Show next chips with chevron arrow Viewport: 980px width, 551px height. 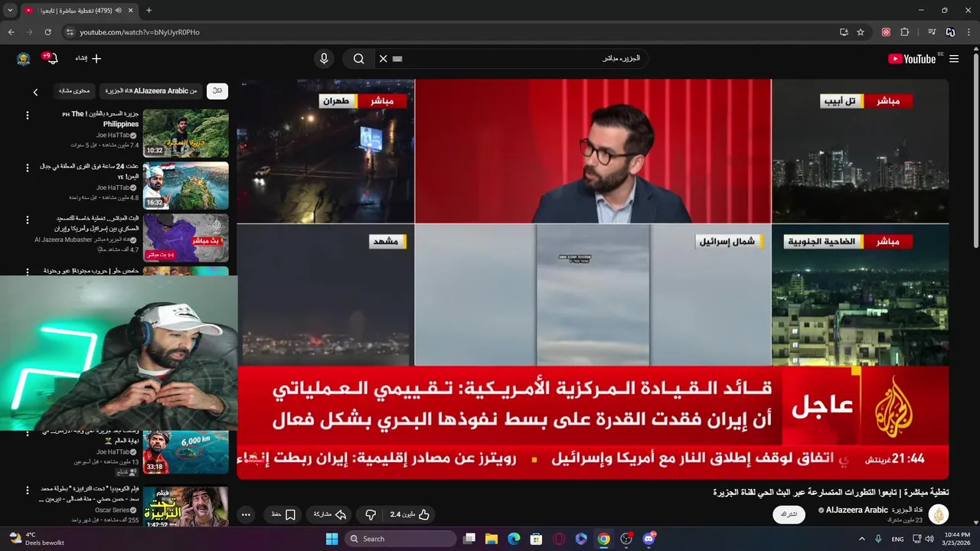point(35,92)
